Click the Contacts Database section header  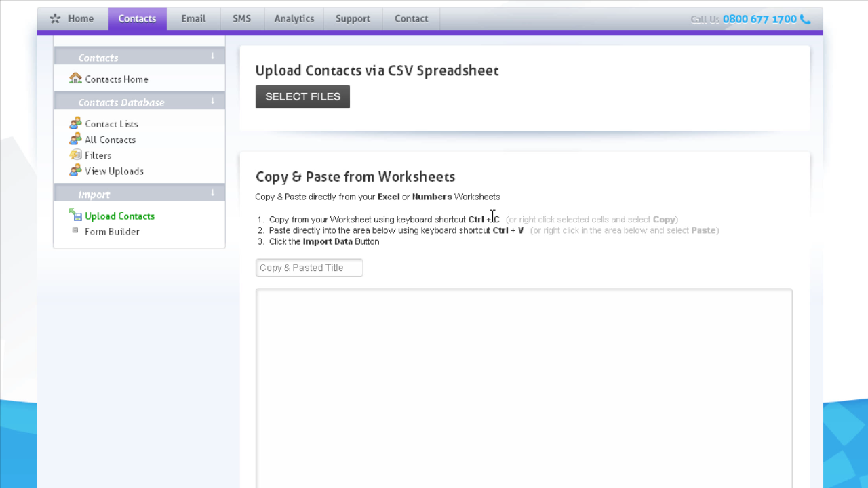(139, 102)
